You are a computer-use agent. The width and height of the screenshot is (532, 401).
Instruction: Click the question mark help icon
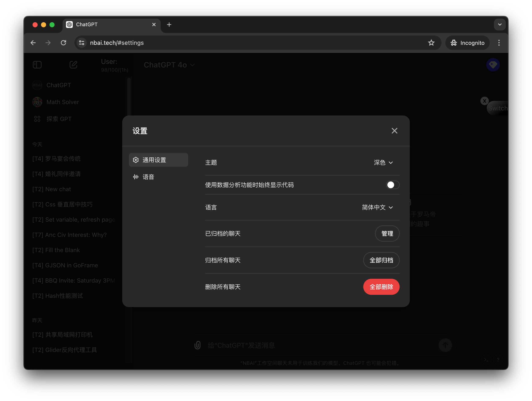tap(498, 360)
